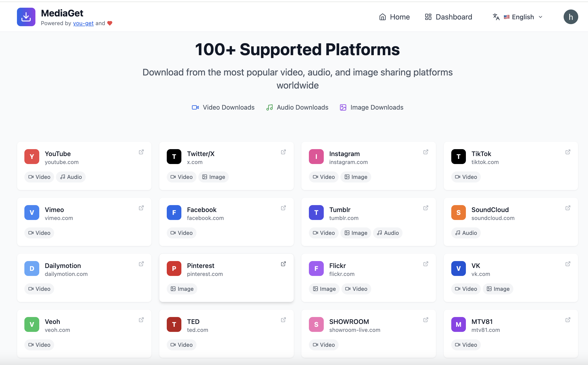
Task: Open SoundCloud external link icon
Action: [568, 208]
